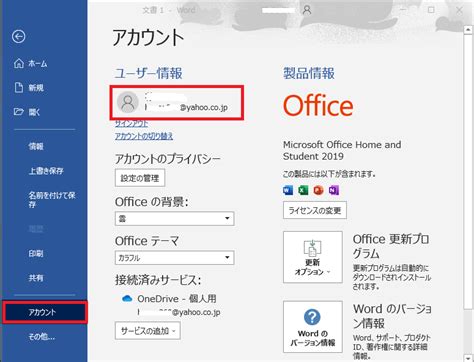The image size is (474, 362).
Task: Click アカウントの切り替え (Switch account) link
Action: pos(144,136)
